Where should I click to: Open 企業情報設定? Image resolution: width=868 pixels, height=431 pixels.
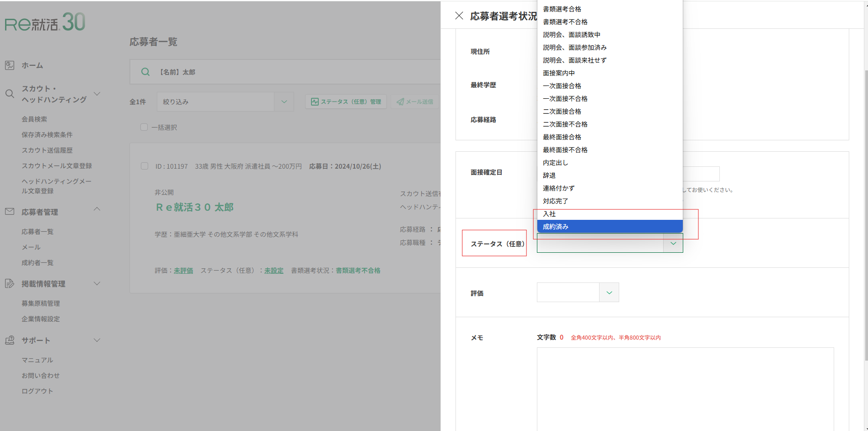41,319
